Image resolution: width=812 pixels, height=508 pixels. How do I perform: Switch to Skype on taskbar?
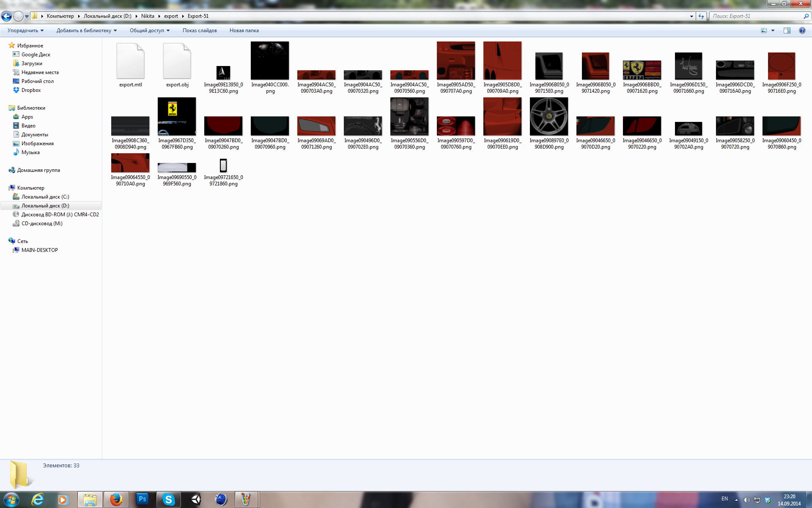pos(169,500)
